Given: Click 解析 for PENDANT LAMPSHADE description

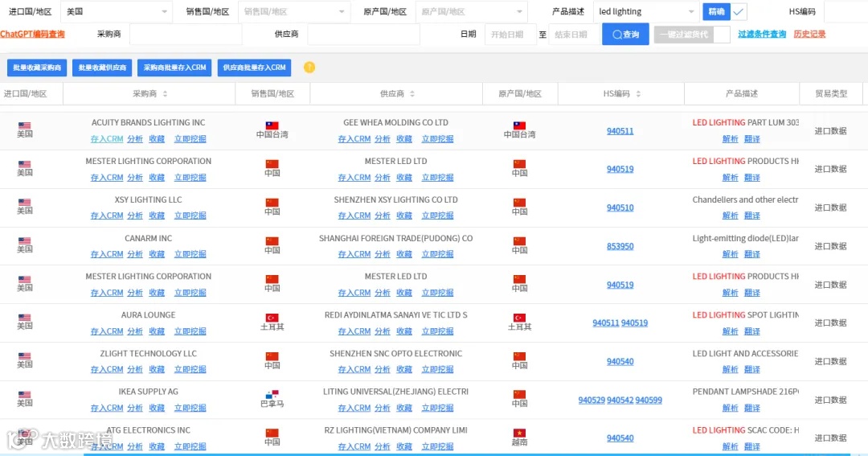Looking at the screenshot, I should [730, 408].
